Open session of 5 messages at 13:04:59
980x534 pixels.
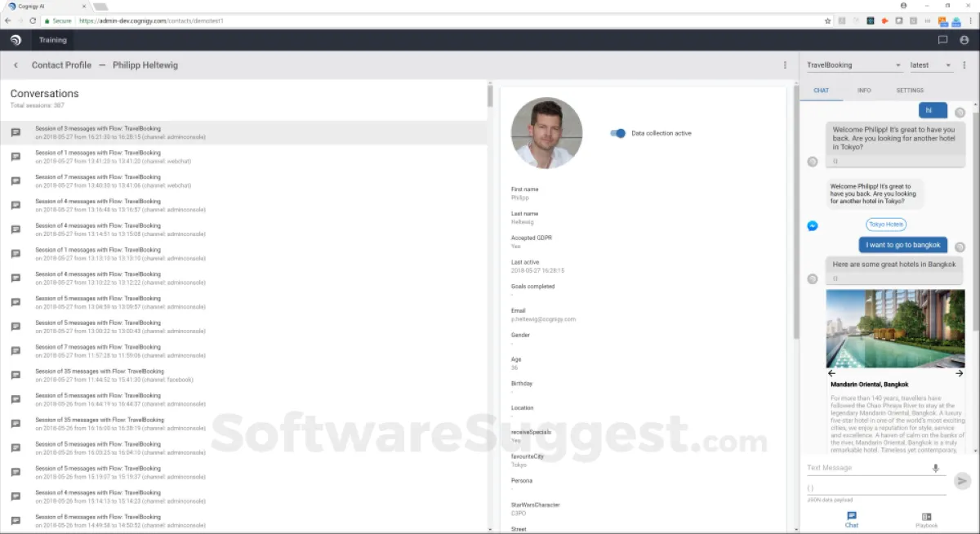[x=243, y=303]
